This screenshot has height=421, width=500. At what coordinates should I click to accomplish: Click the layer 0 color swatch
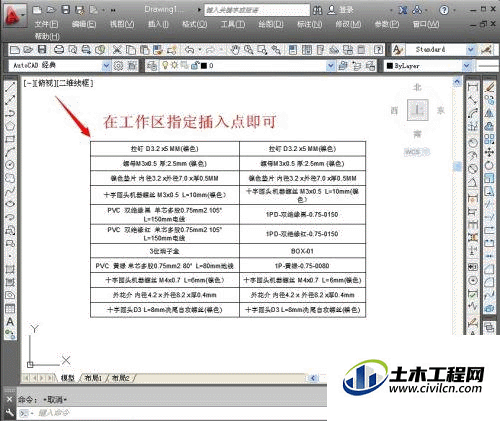pos(204,66)
